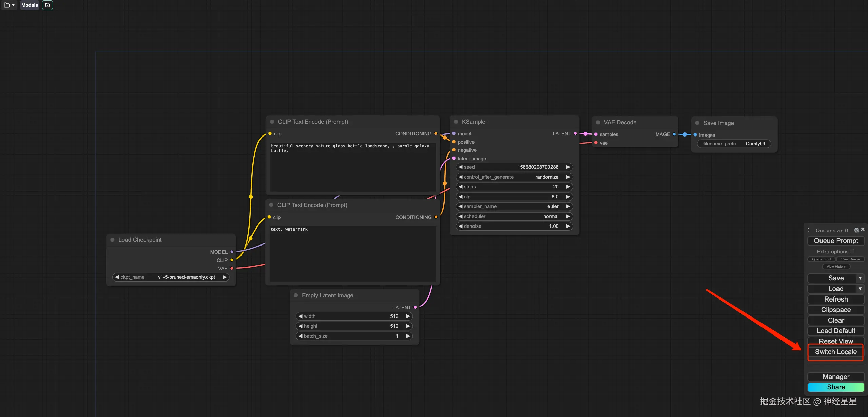Collapse the Load Checkpoint node via dot
This screenshot has height=417, width=868.
[112, 240]
